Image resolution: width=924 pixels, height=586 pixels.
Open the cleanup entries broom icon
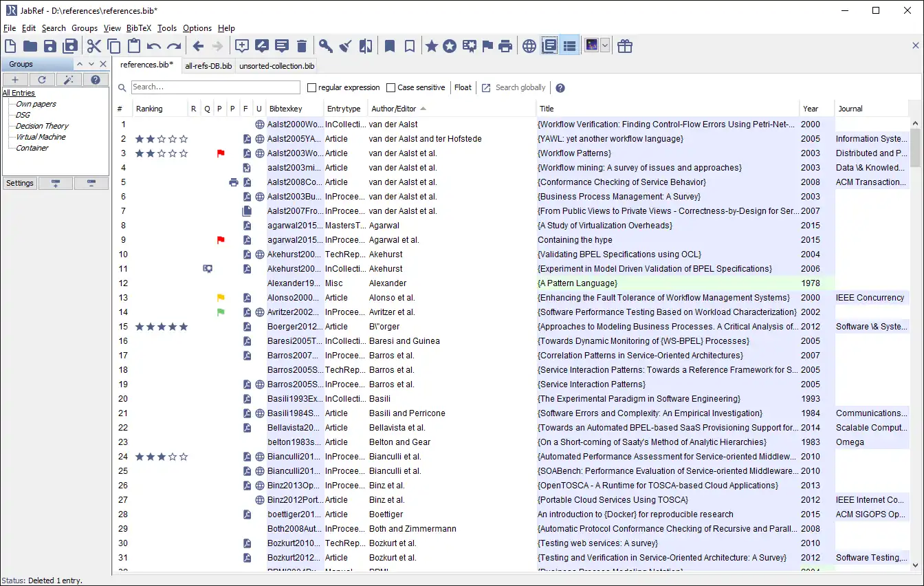[346, 46]
